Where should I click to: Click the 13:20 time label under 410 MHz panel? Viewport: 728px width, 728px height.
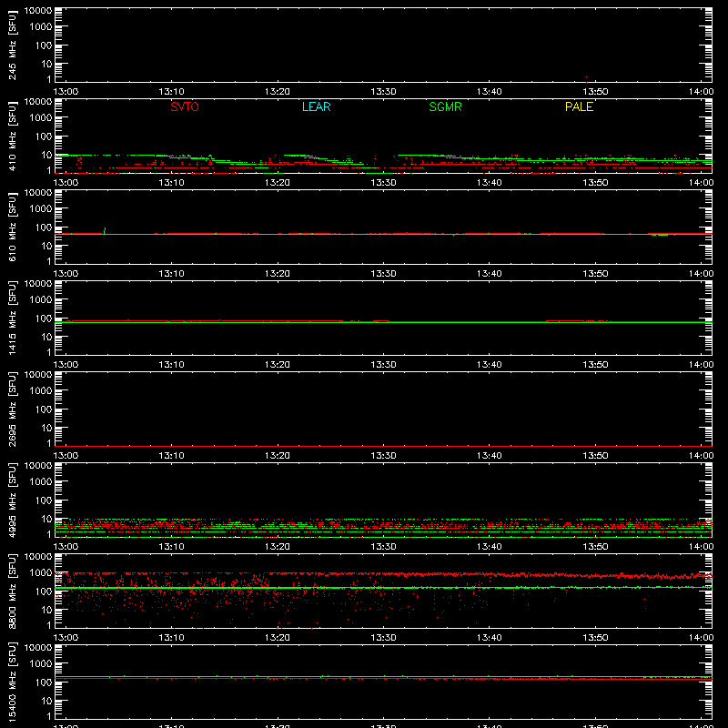point(278,183)
